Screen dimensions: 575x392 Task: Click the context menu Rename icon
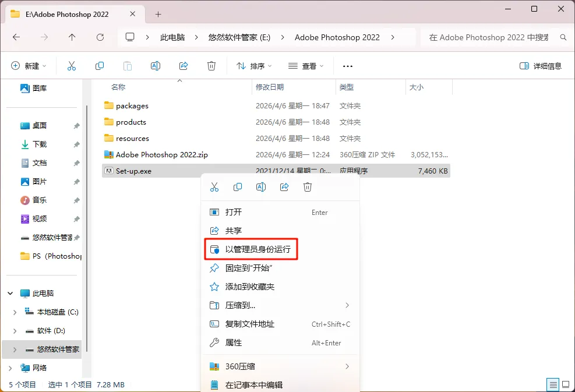(x=261, y=187)
